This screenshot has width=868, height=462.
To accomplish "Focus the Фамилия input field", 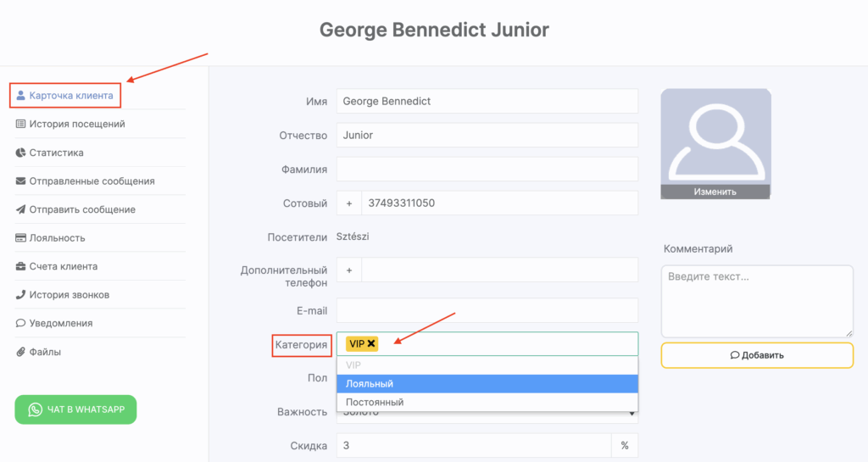I will click(x=487, y=170).
